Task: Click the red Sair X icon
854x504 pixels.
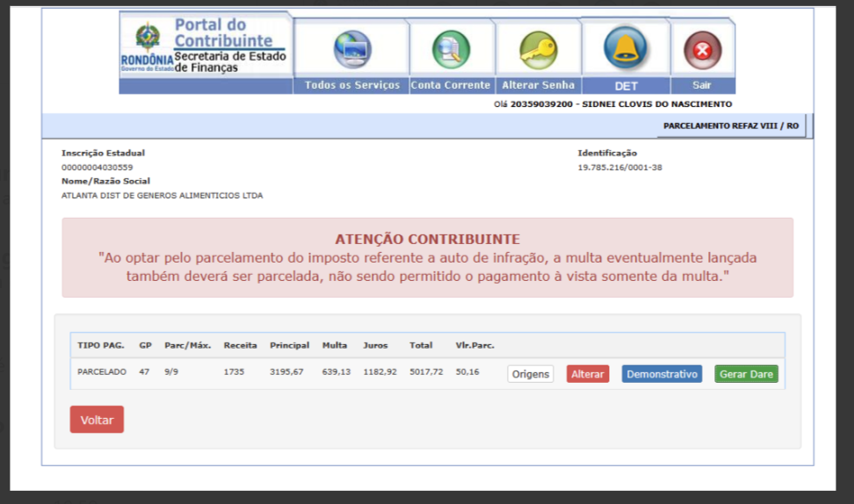Action: click(x=702, y=50)
